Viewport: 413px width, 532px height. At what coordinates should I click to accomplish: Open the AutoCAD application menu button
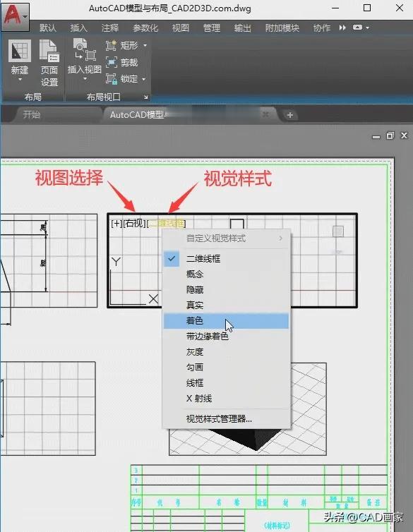[15, 16]
